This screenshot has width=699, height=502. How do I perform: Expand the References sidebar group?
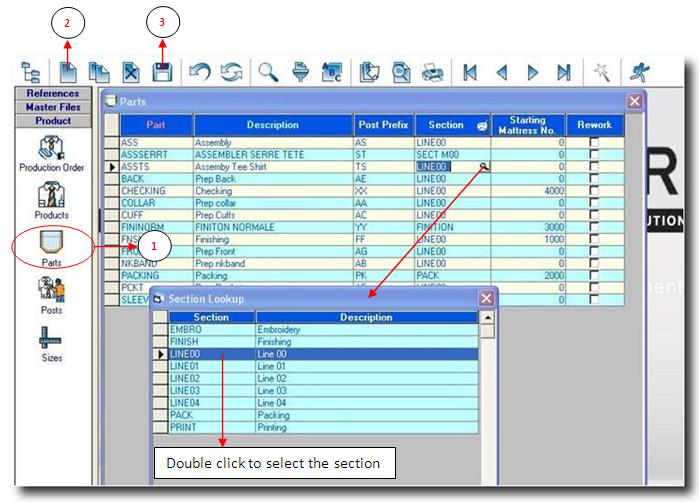[52, 94]
